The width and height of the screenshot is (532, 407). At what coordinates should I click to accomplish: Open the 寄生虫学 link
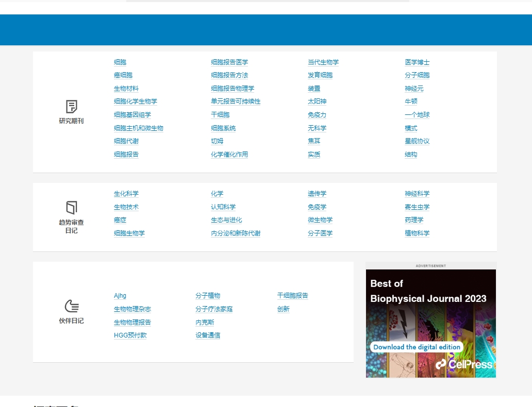(417, 207)
